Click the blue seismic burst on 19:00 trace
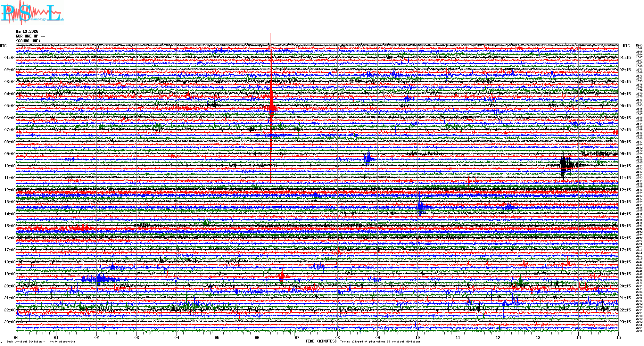 click(98, 279)
